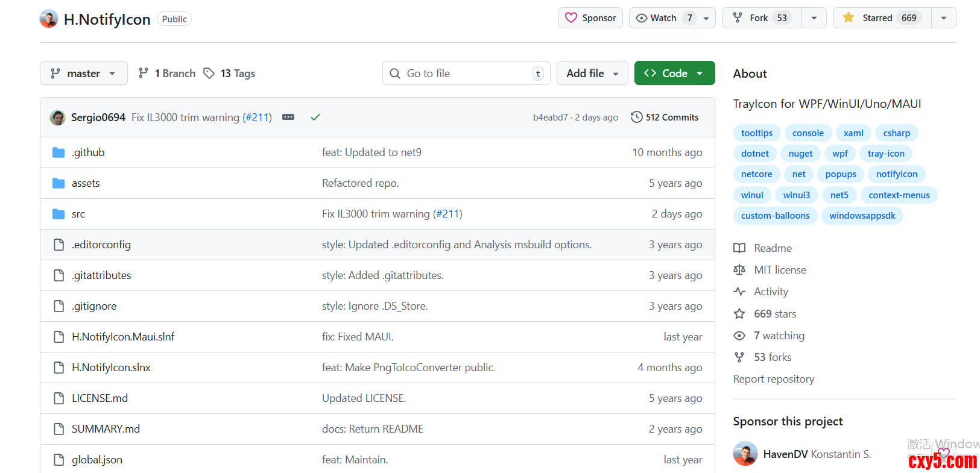
Task: Open the MIT license link
Action: tap(780, 270)
